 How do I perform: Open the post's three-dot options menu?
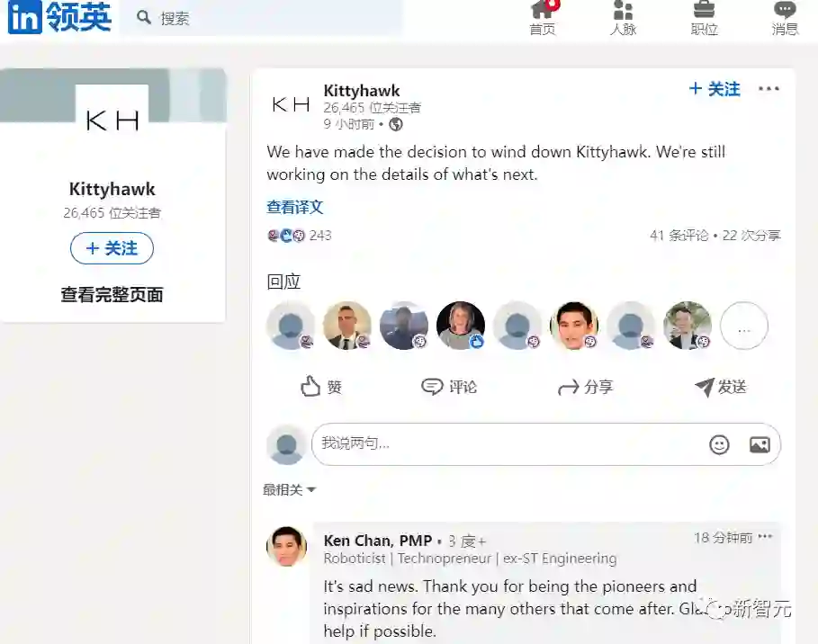click(769, 89)
